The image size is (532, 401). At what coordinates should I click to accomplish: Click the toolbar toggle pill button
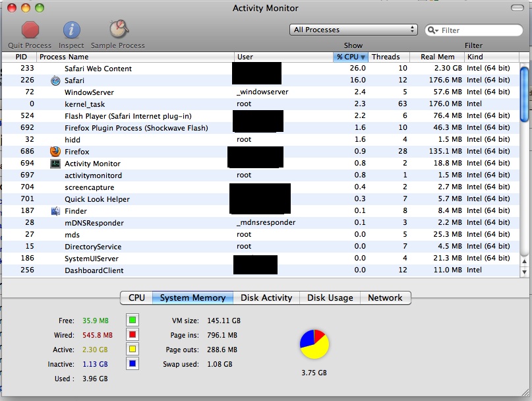(x=517, y=8)
